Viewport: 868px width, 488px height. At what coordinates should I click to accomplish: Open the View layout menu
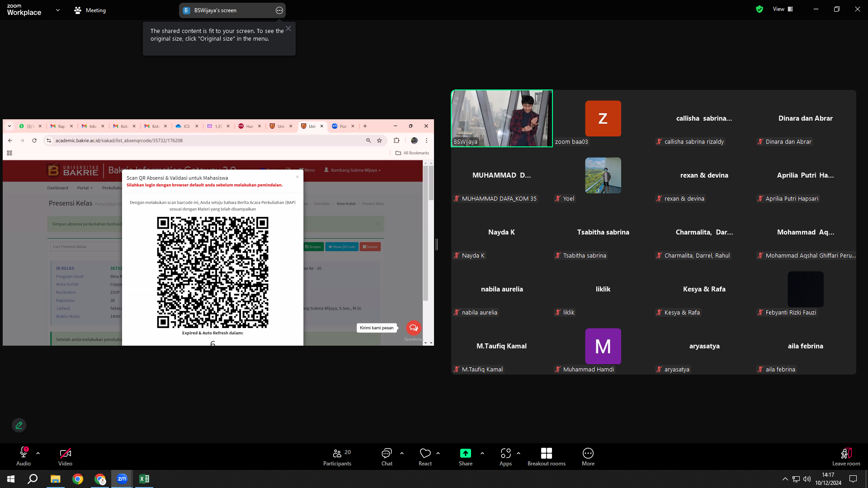click(783, 9)
